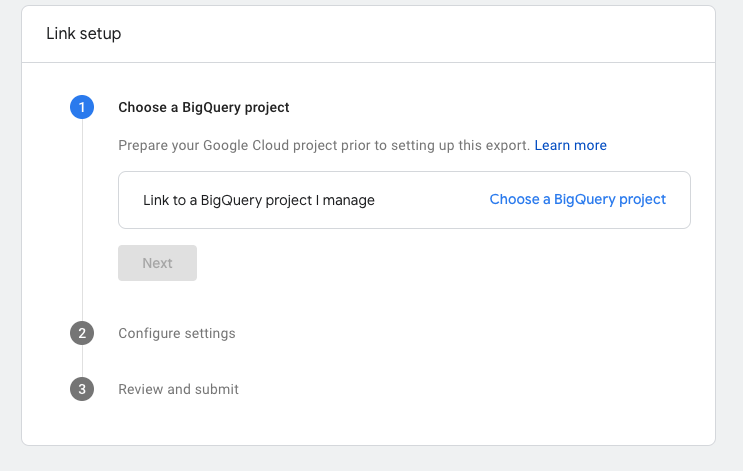Jump to the Review and submit step
The height and width of the screenshot is (471, 743).
(x=179, y=389)
